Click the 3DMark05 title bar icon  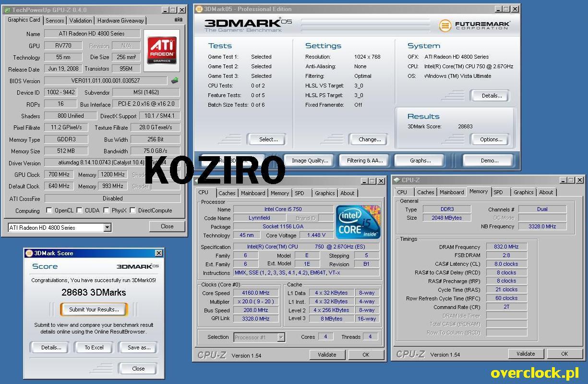coord(199,9)
